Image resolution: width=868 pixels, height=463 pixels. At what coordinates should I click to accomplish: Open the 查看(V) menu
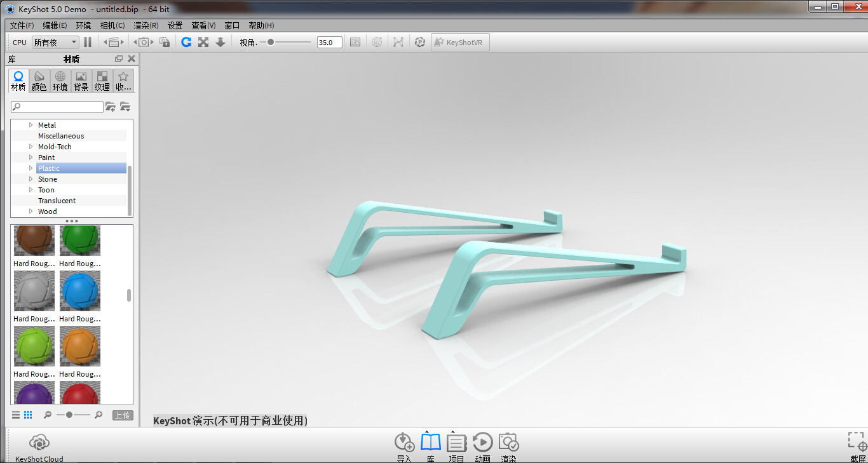click(203, 25)
